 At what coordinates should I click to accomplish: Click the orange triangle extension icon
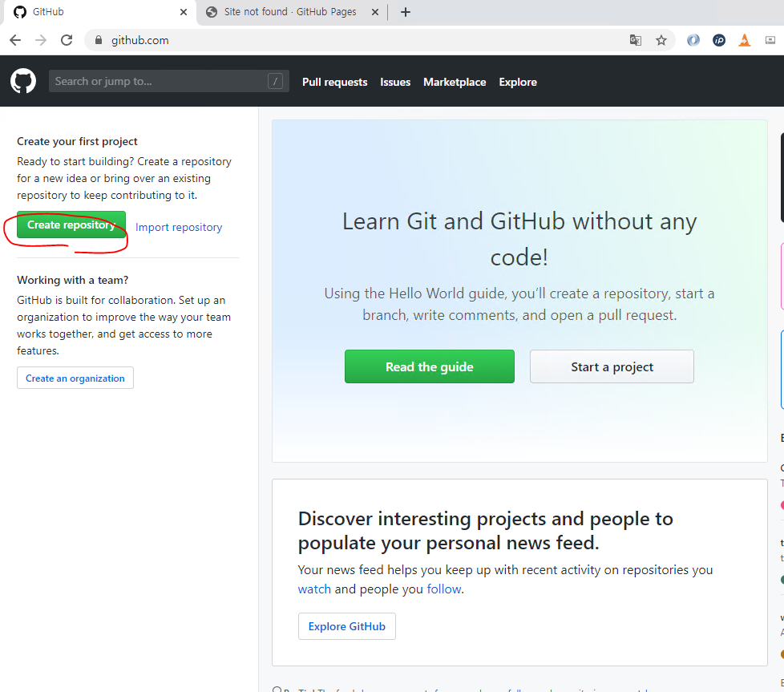coord(745,40)
